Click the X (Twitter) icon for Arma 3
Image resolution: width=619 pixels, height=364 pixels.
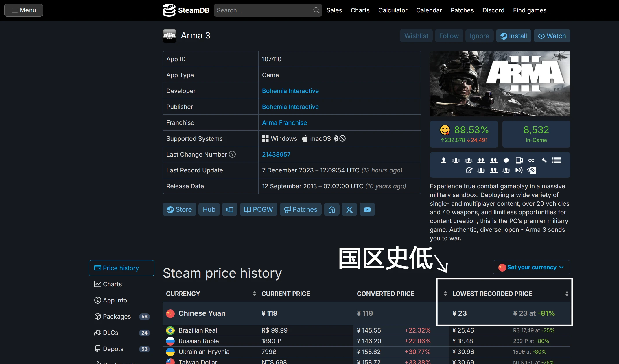349,209
